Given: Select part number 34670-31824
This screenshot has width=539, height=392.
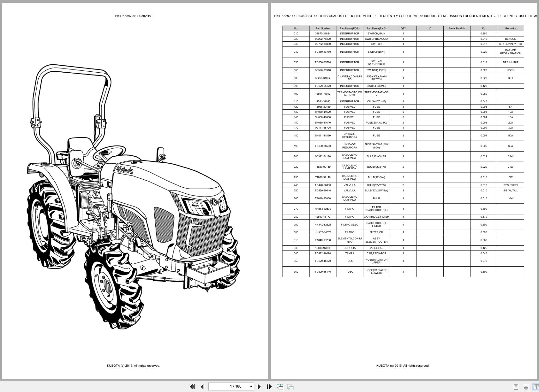Looking at the screenshot, I should coord(323,33).
